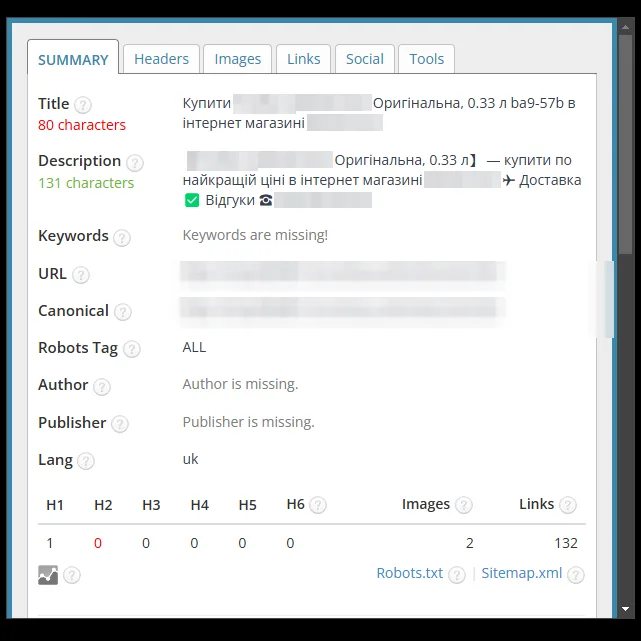This screenshot has width=641, height=641.
Task: Open the Headers tab
Action: (x=161, y=59)
